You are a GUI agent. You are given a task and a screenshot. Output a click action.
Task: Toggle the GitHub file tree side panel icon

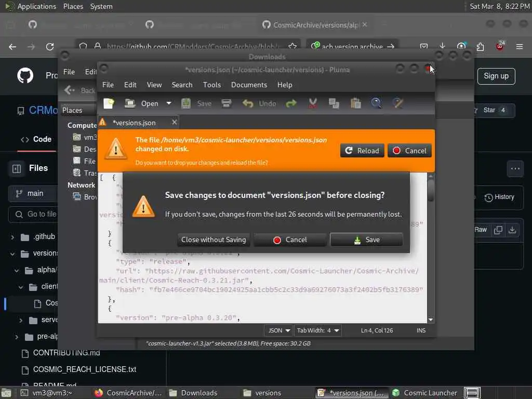point(16,169)
